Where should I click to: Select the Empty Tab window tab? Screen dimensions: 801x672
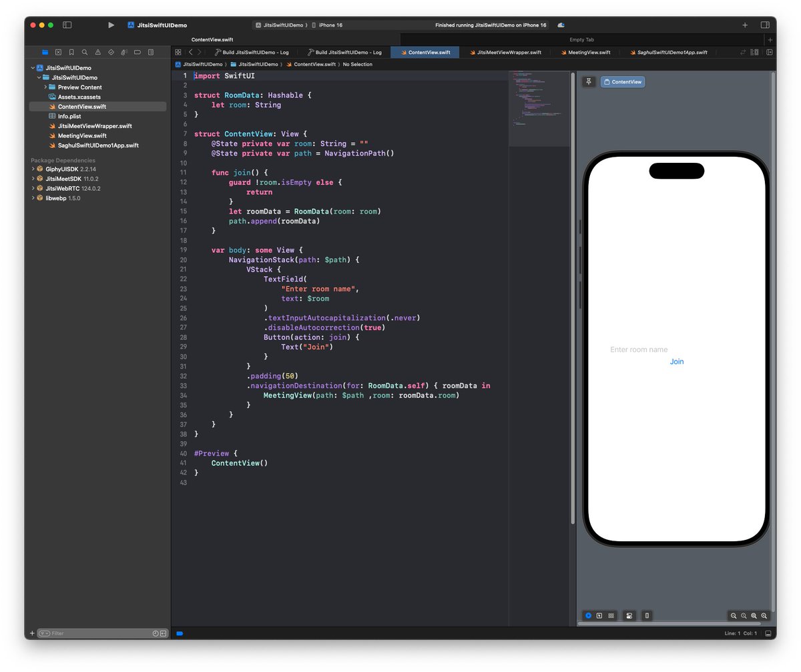coord(581,39)
